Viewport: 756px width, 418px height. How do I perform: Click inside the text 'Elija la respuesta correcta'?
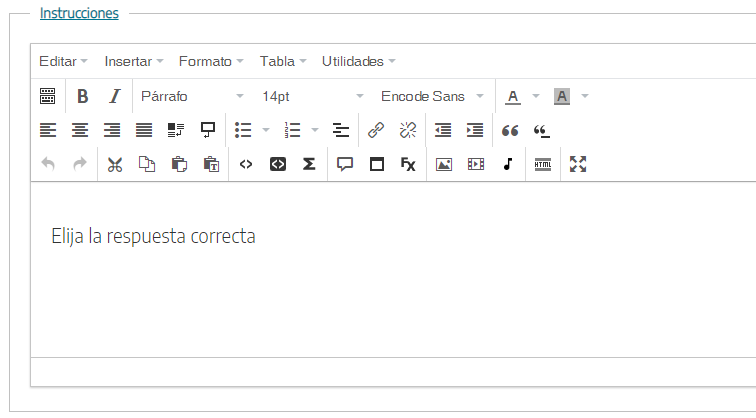coord(153,237)
